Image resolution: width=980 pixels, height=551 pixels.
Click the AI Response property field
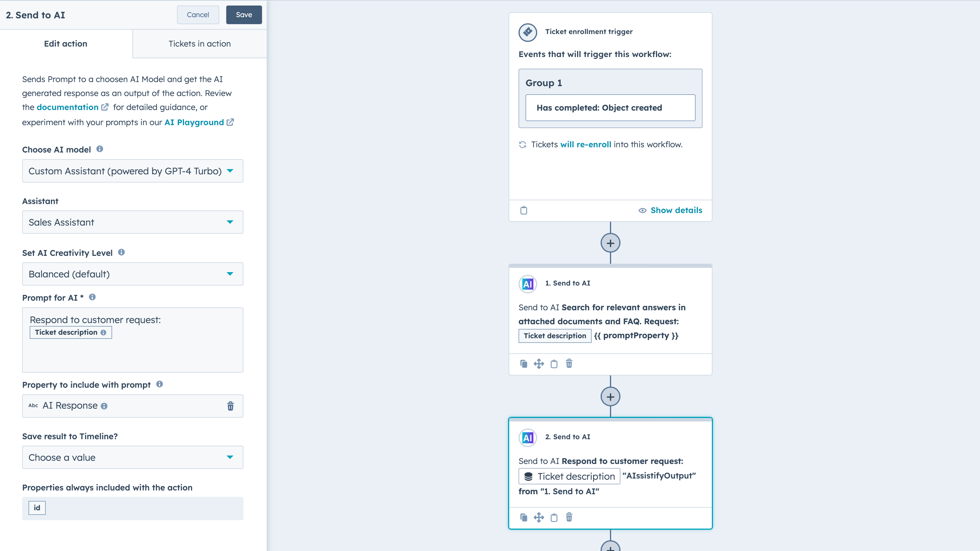pos(132,406)
